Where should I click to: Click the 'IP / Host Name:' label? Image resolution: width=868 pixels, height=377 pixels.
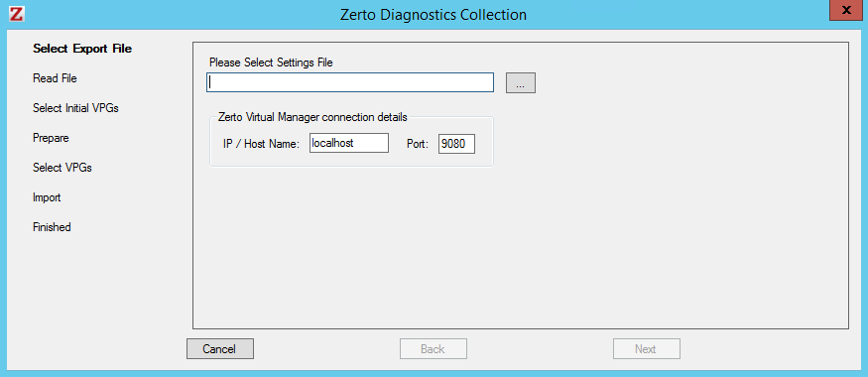[261, 144]
